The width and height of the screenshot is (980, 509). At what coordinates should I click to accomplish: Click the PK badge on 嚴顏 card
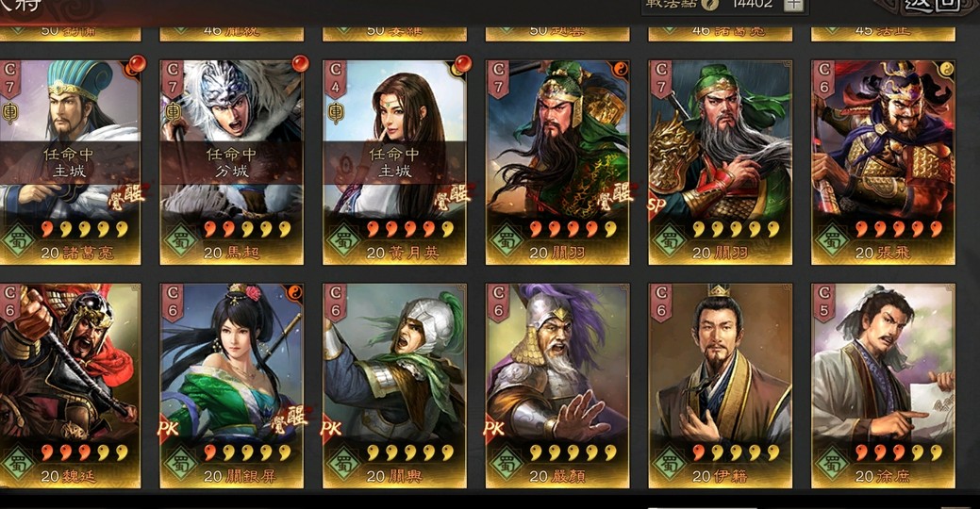pyautogui.click(x=494, y=429)
